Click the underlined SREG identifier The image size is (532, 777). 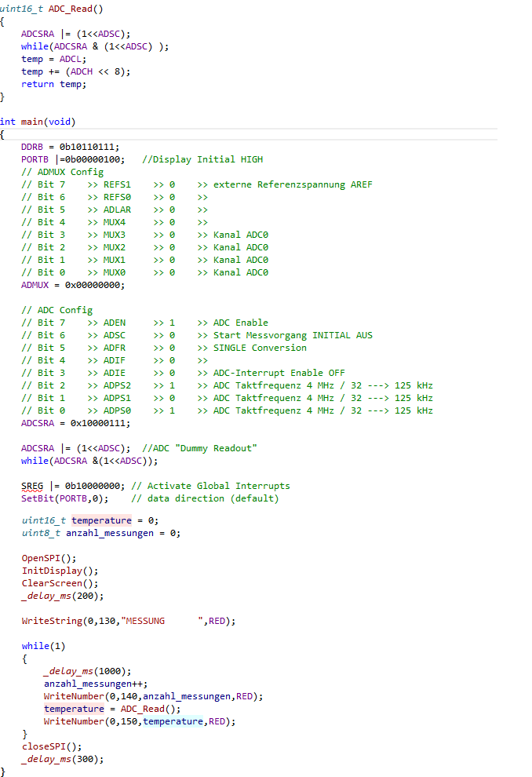pos(32,486)
